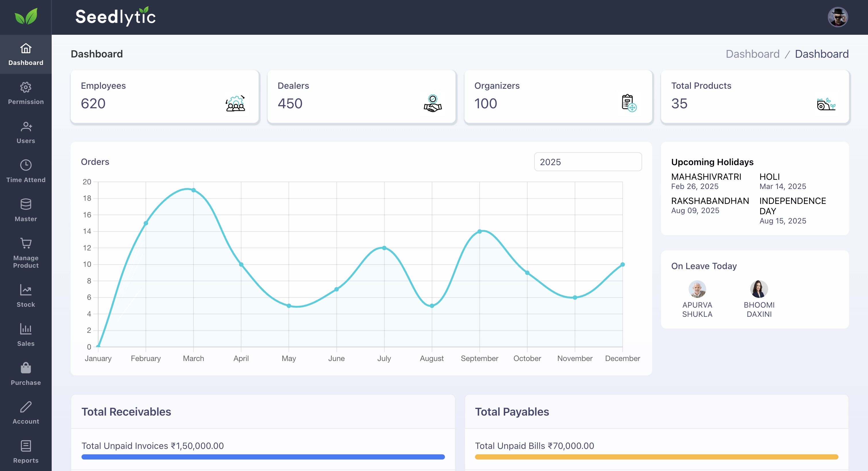
Task: Click the Total Products tractor icon
Action: 826,104
